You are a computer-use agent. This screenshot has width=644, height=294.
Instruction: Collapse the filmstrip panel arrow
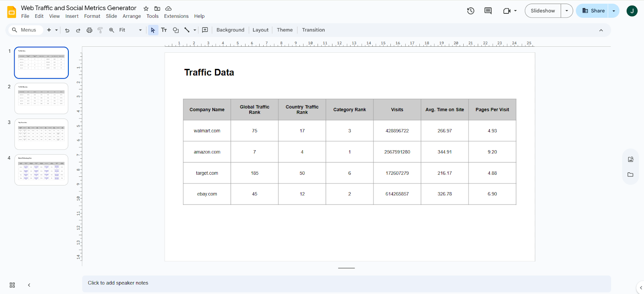(x=29, y=285)
